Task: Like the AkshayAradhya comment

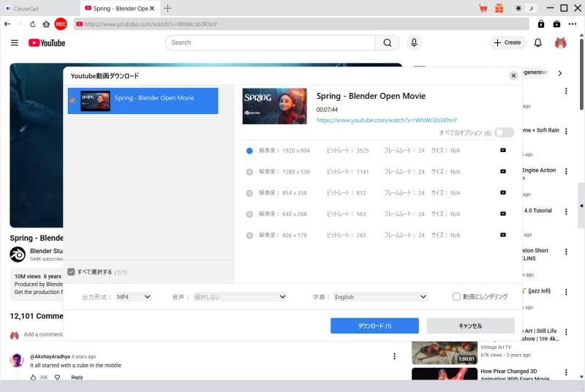Action: [33, 377]
